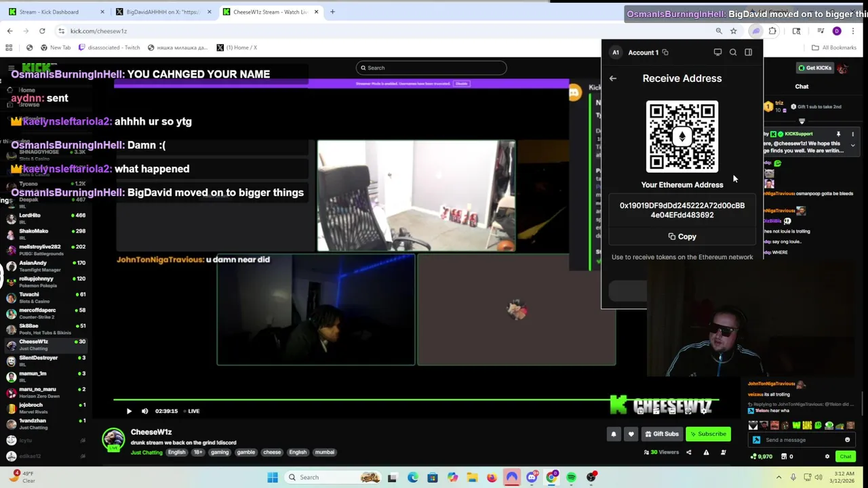The height and width of the screenshot is (488, 868).
Task: Click the mumbai tag
Action: click(x=324, y=452)
